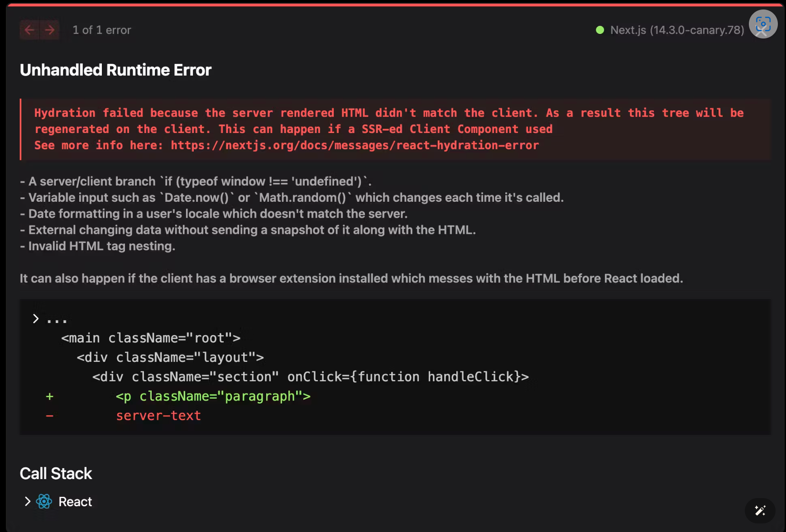Click the 'A server/client branch' line

196,181
